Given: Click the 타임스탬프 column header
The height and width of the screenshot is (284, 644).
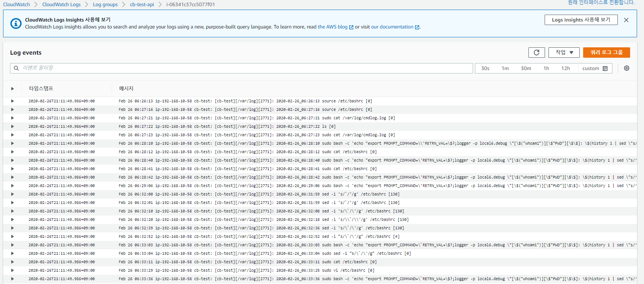Looking at the screenshot, I should pyautogui.click(x=41, y=89).
